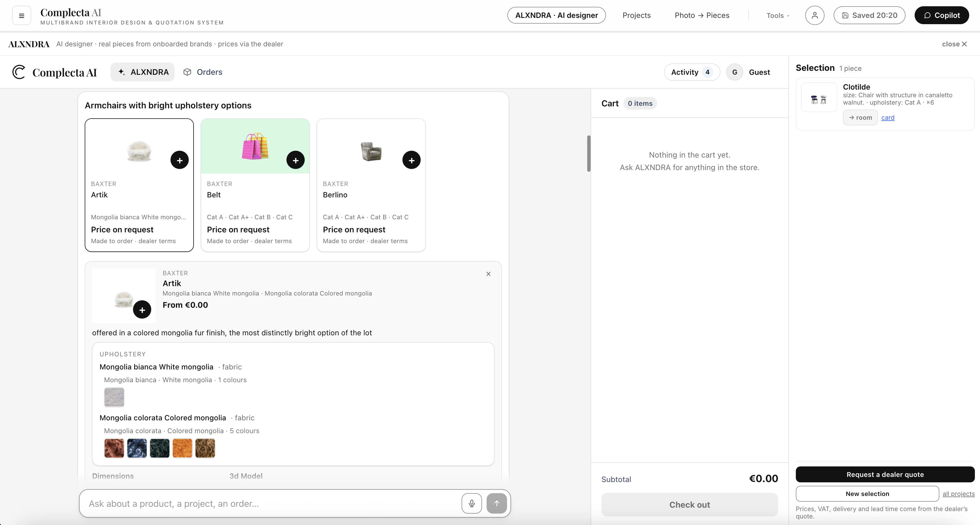This screenshot has height=525, width=980.
Task: Select the blue colored mongolia swatch
Action: click(x=137, y=448)
